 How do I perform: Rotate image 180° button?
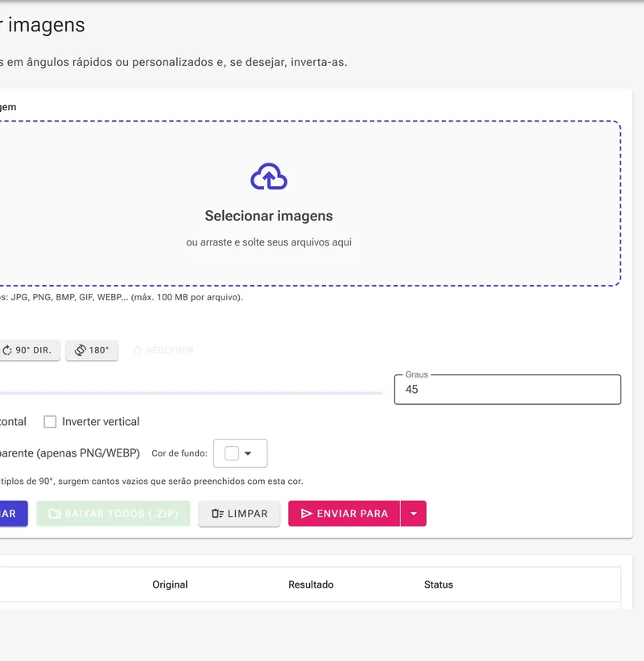pos(92,350)
